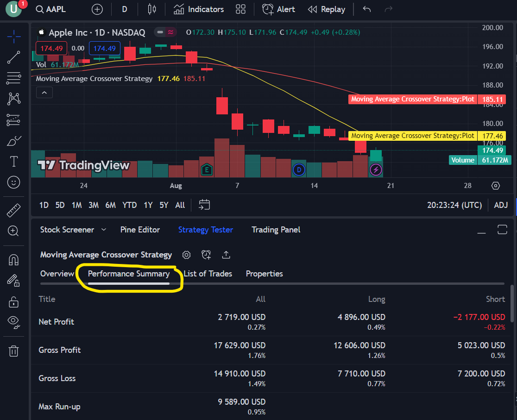The width and height of the screenshot is (517, 420).
Task: Select the Performance Summary tab
Action: (x=129, y=274)
